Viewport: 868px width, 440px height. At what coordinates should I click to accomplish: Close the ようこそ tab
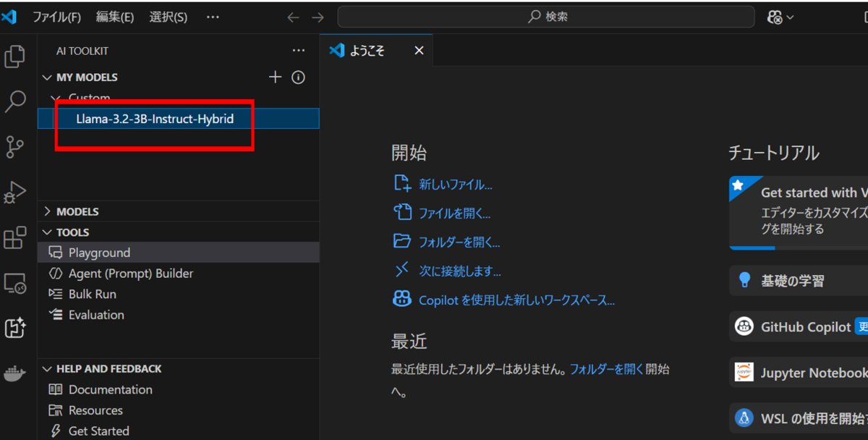click(x=418, y=51)
